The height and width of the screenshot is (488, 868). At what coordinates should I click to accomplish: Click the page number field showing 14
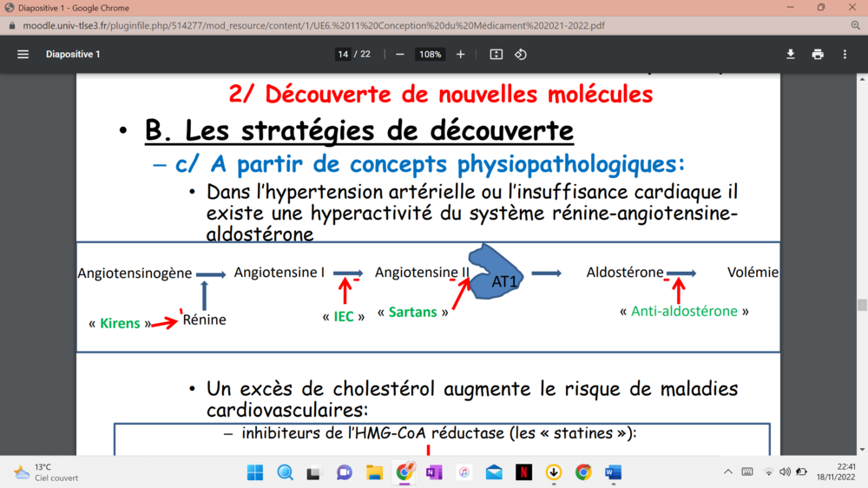tap(343, 54)
